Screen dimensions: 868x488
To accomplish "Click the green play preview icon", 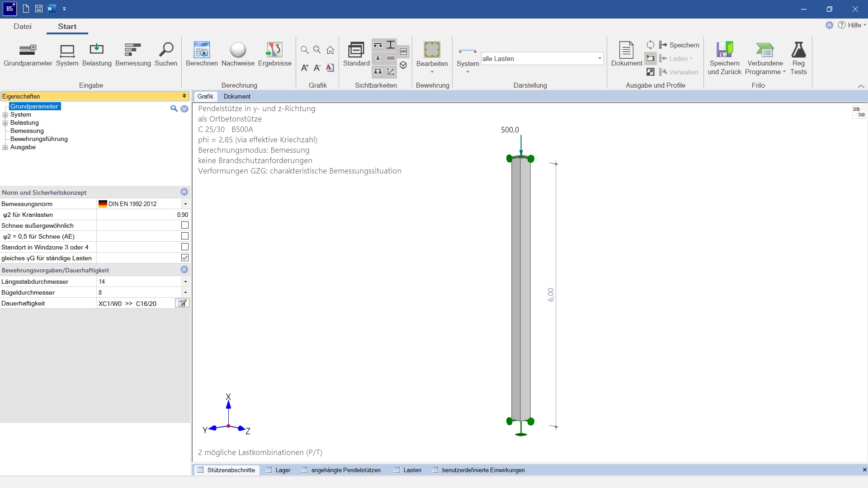I will click(650, 58).
